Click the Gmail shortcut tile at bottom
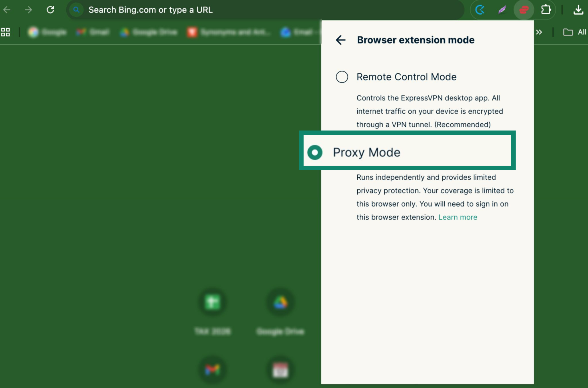This screenshot has height=388, width=588. pyautogui.click(x=213, y=370)
